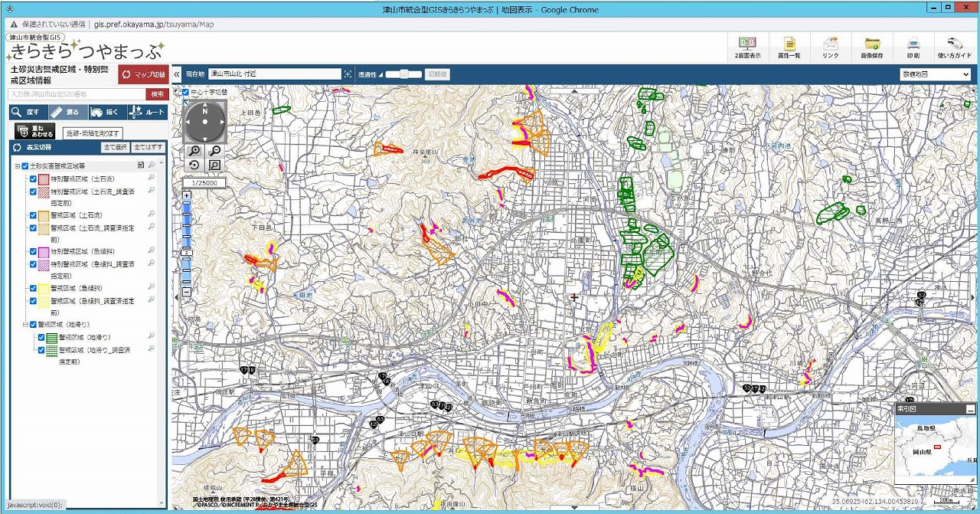
Task: Uncheck 警戒区域（土石流_調査済指定前）checkbox
Action: 33,228
